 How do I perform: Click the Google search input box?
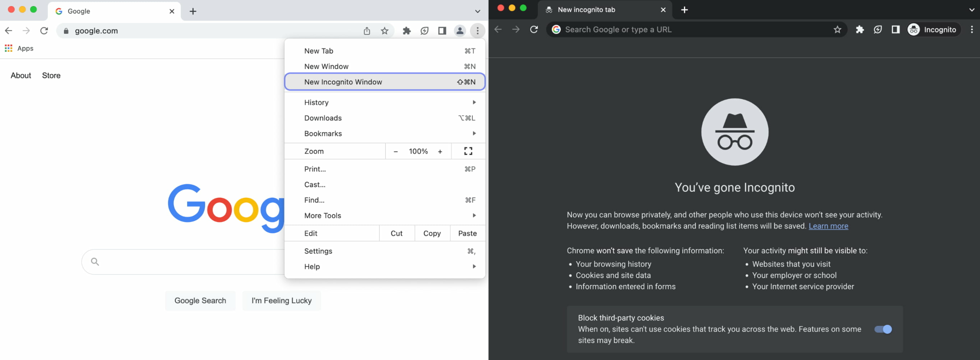pos(184,262)
